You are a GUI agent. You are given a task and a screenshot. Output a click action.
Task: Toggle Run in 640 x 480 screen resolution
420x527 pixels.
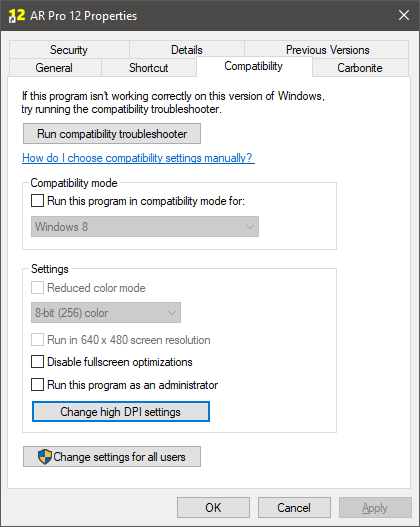[37, 340]
